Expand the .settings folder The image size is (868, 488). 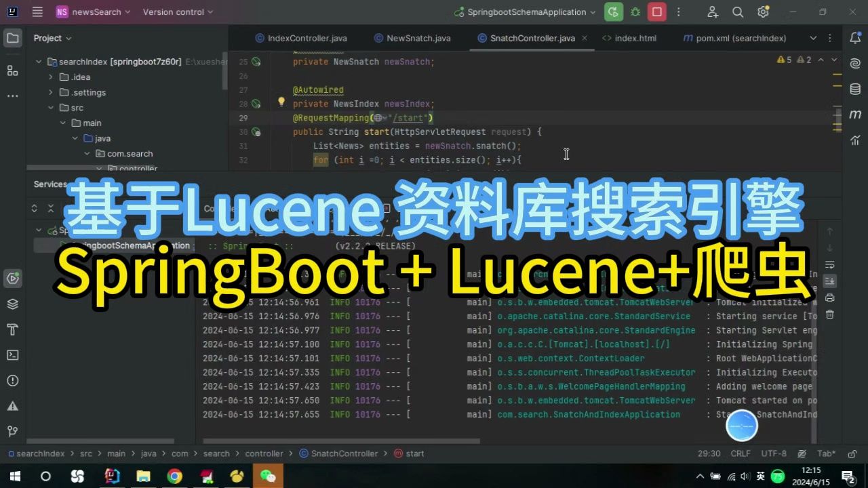tap(51, 92)
